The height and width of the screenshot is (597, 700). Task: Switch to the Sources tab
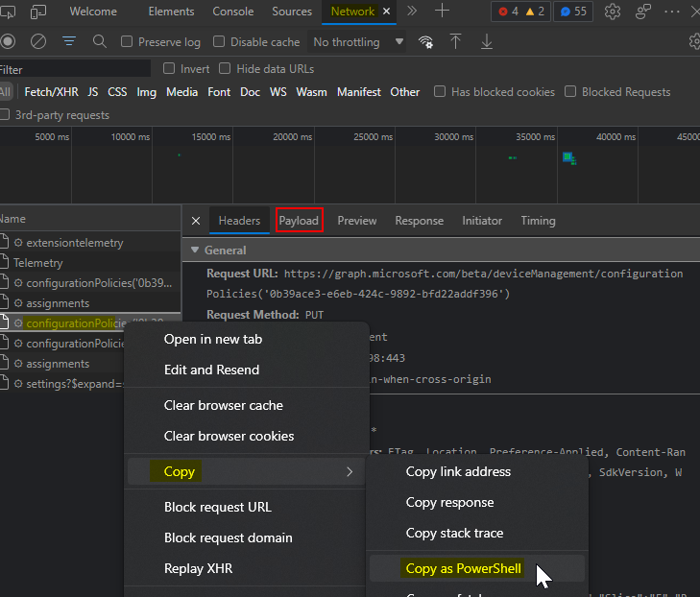click(292, 12)
